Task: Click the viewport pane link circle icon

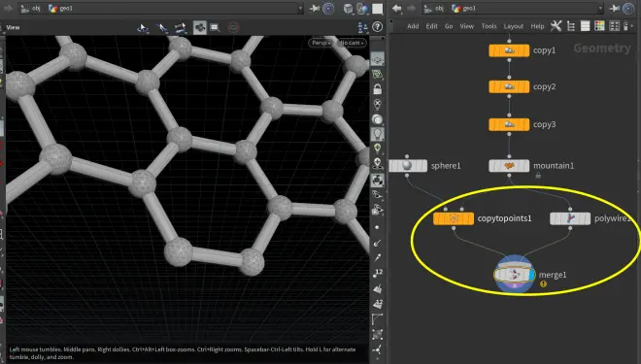Action: point(328,8)
